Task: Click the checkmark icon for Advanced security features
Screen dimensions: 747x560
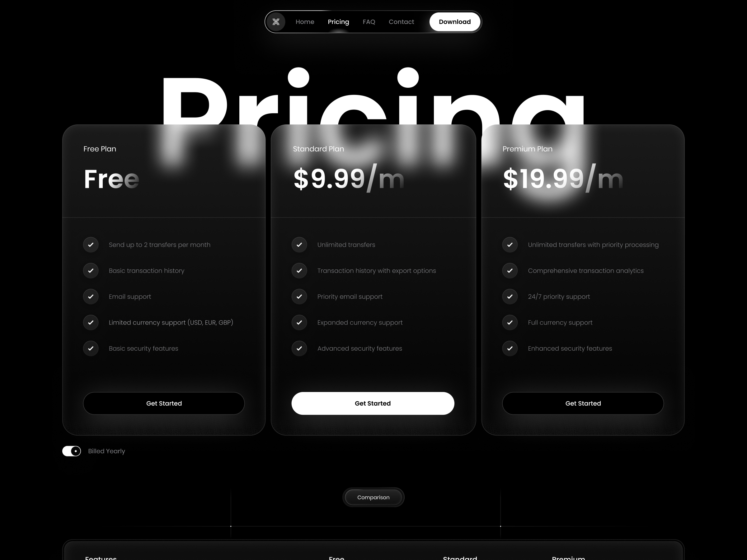Action: tap(300, 348)
